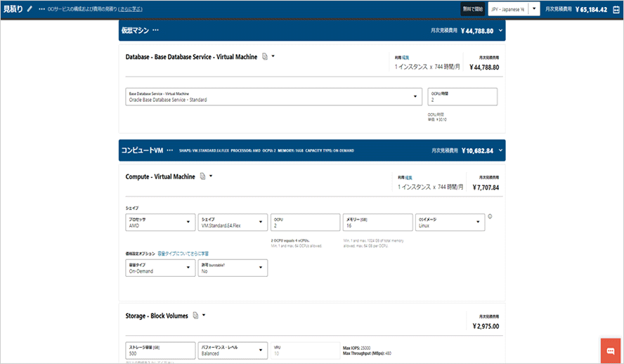Open the 容量タイプについてさらに学習 link

pyautogui.click(x=183, y=254)
